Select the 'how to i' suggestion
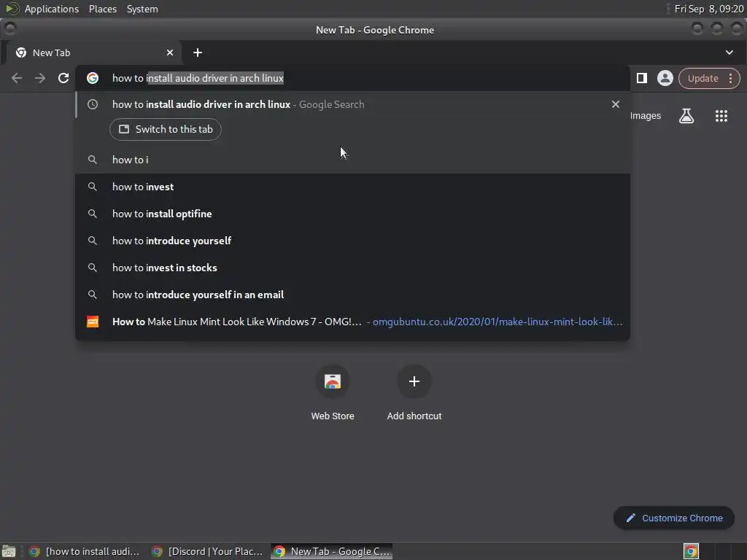747x560 pixels. click(352, 160)
